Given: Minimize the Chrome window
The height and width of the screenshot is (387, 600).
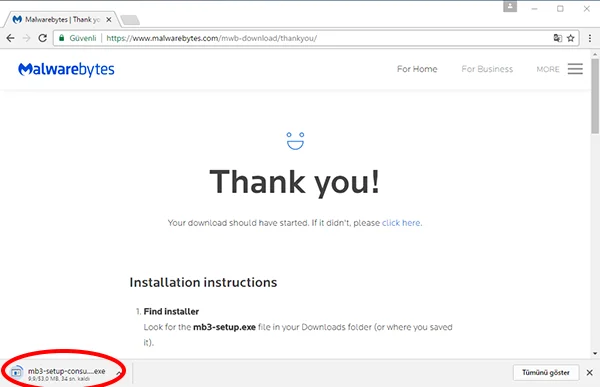Looking at the screenshot, I should click(535, 8).
